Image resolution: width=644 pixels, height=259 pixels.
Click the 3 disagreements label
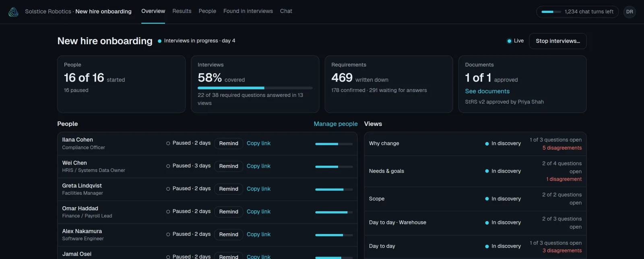click(x=562, y=251)
